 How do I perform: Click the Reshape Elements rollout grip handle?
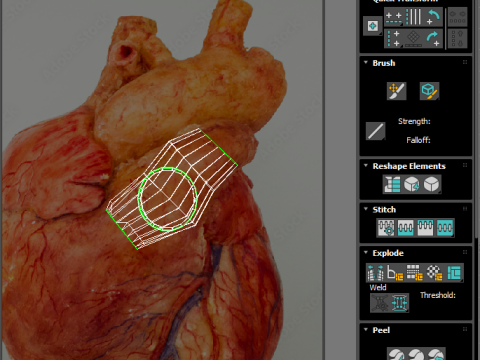tap(465, 165)
